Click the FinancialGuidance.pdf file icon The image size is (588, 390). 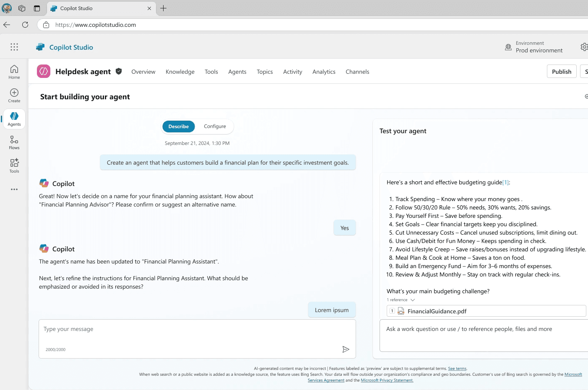tap(401, 311)
